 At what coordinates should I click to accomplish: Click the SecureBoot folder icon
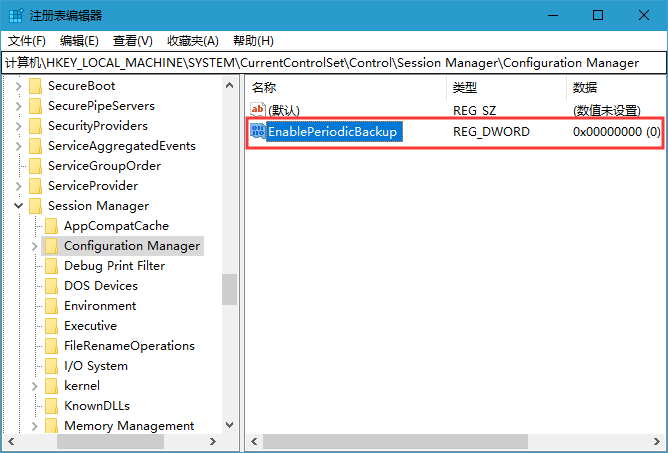36,86
